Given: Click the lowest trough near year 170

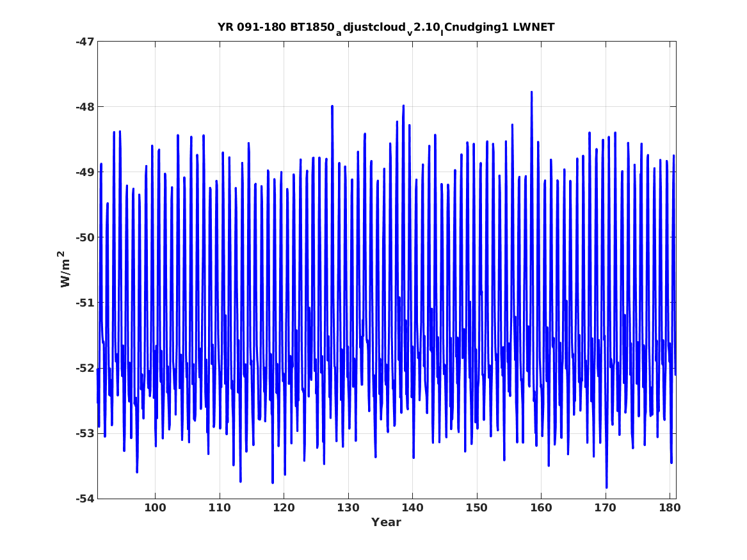Looking at the screenshot, I should pos(606,488).
